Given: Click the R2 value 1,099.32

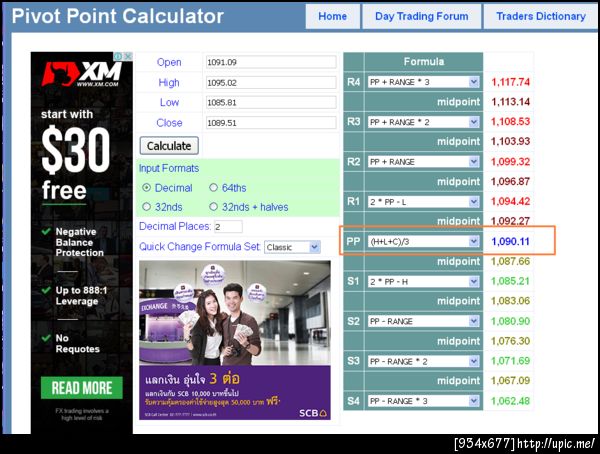Looking at the screenshot, I should [x=510, y=162].
